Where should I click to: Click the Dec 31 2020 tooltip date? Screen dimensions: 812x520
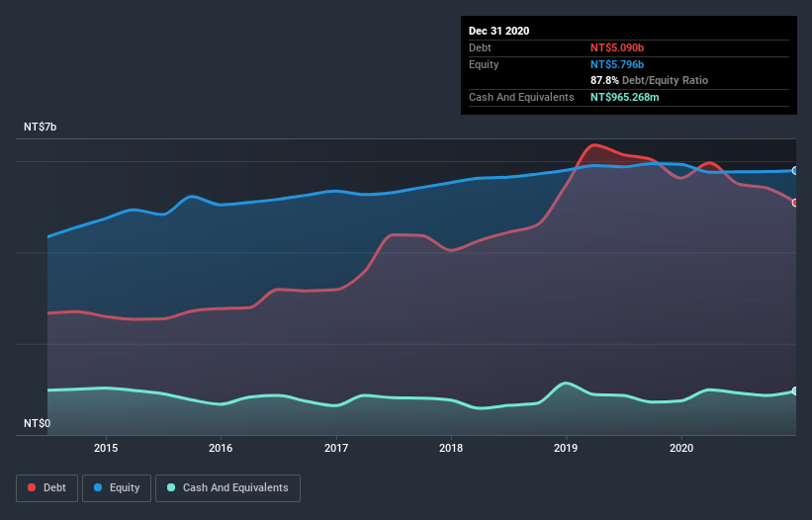pyautogui.click(x=498, y=31)
